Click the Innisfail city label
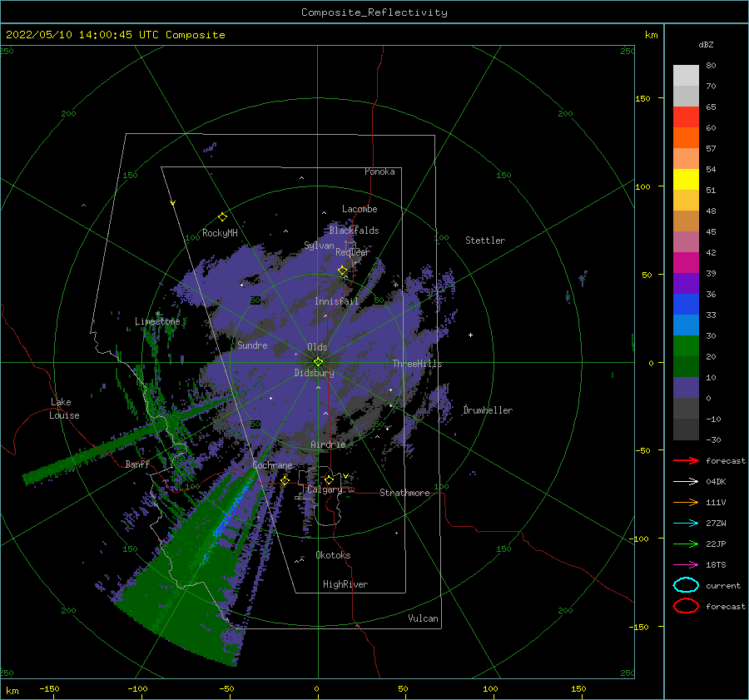749x700 pixels. coord(336,301)
